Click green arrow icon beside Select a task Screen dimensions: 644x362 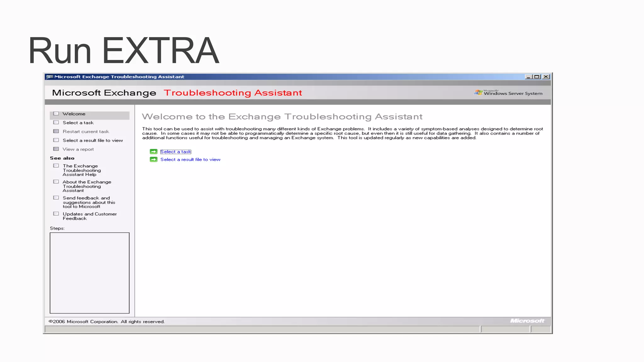(153, 151)
